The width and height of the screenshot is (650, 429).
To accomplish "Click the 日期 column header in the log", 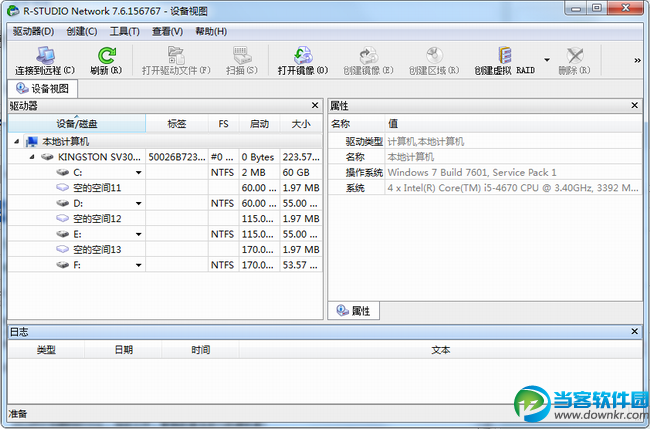I will [x=124, y=350].
